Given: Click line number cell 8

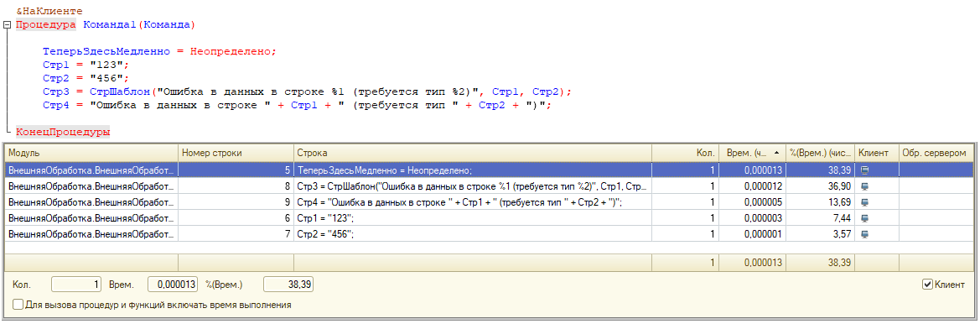Looking at the screenshot, I should [236, 186].
